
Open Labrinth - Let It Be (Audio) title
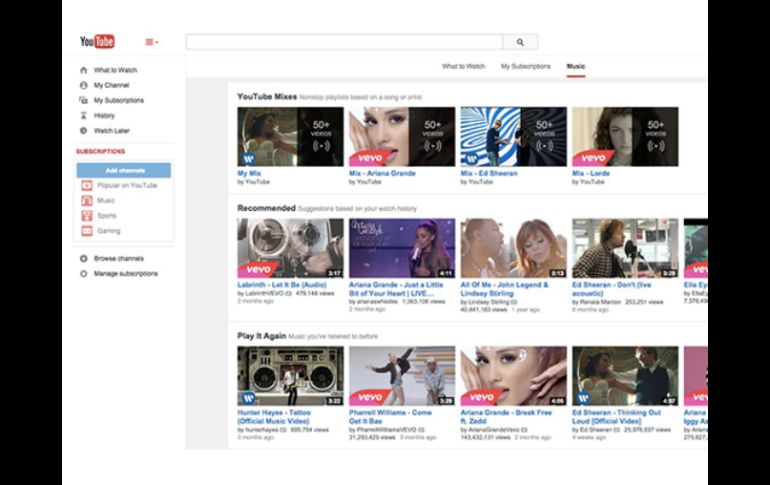click(x=282, y=285)
